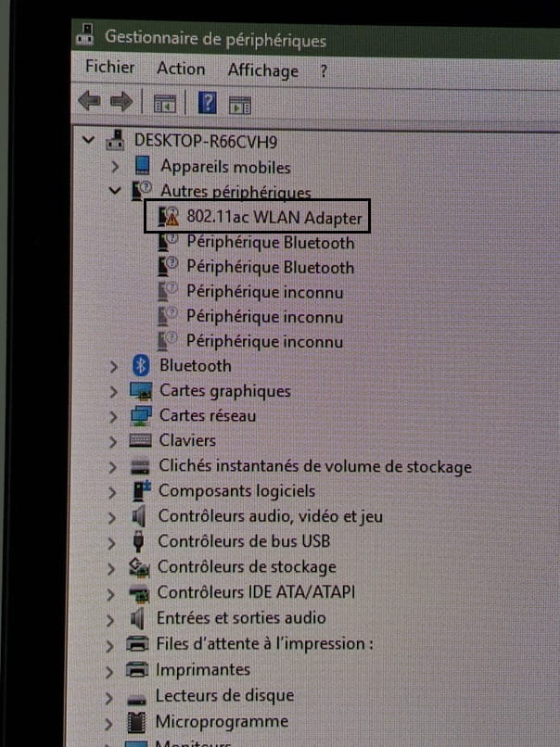
Task: Select the middle Périphérique inconnu entry
Action: coord(264,316)
